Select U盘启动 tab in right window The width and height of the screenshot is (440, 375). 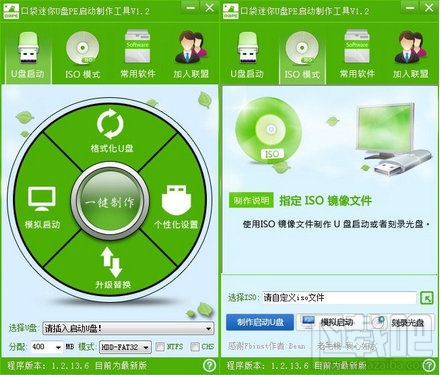coord(247,55)
